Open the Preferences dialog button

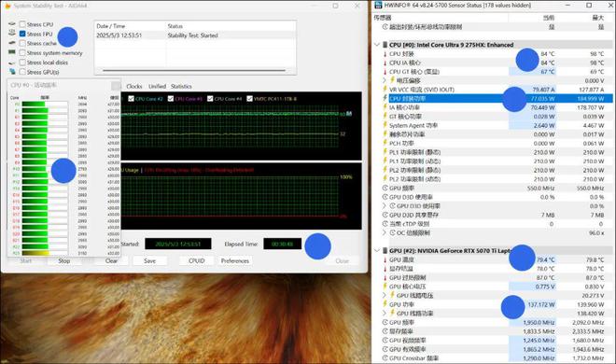click(x=235, y=260)
